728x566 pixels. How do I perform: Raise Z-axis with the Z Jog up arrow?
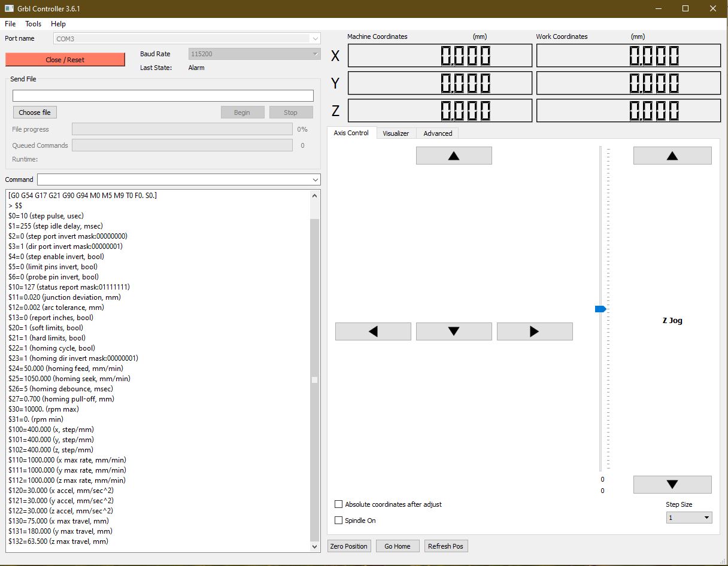click(x=672, y=156)
